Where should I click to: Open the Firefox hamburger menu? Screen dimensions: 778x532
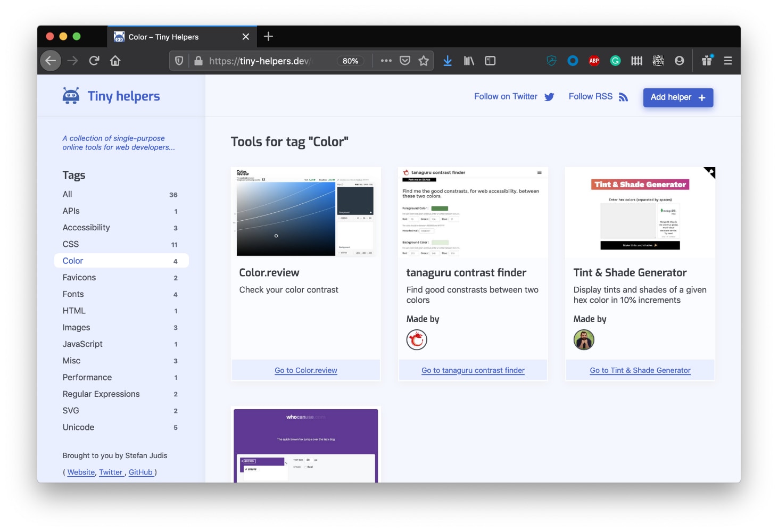727,61
